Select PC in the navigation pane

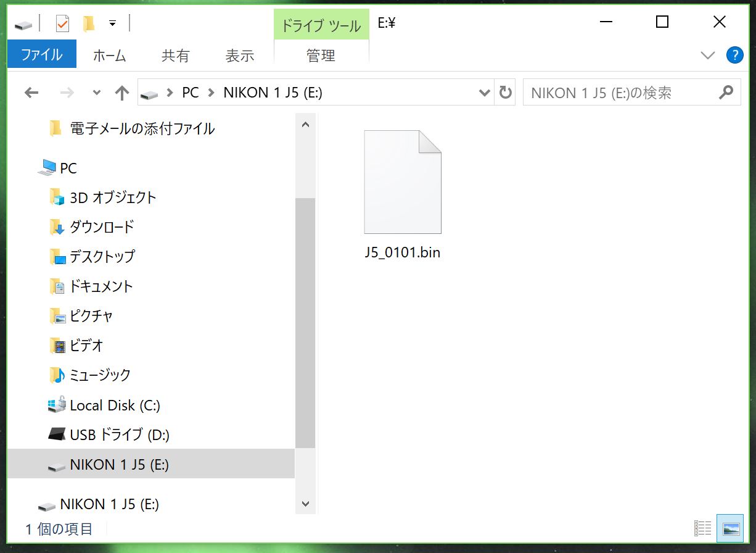(x=68, y=168)
